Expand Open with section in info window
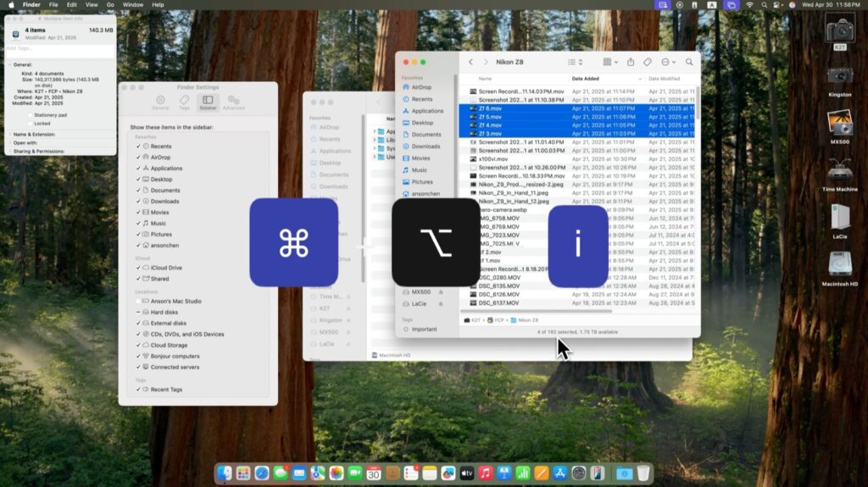 click(x=10, y=143)
